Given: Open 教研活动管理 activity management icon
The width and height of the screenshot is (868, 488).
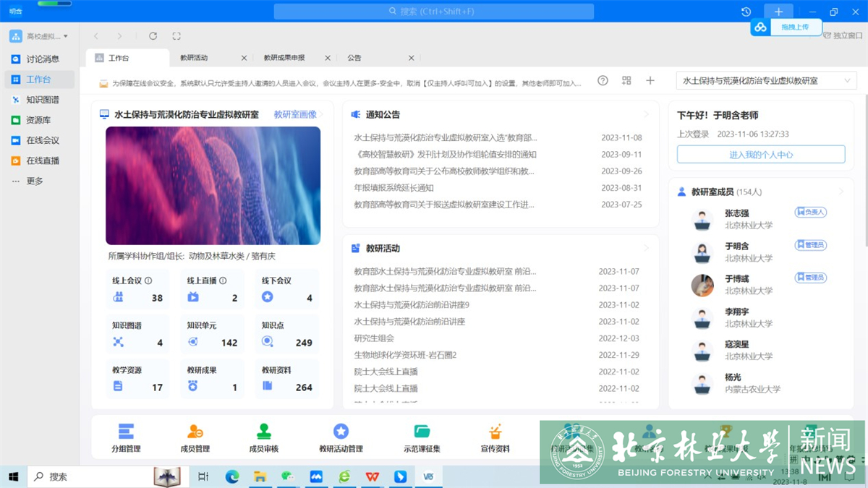Looking at the screenshot, I should pyautogui.click(x=341, y=432).
